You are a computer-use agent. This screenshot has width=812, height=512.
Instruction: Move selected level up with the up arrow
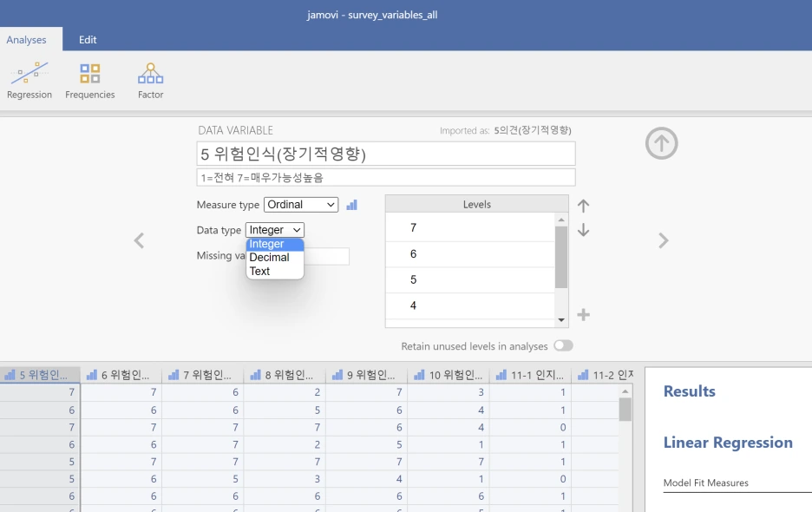pos(583,206)
